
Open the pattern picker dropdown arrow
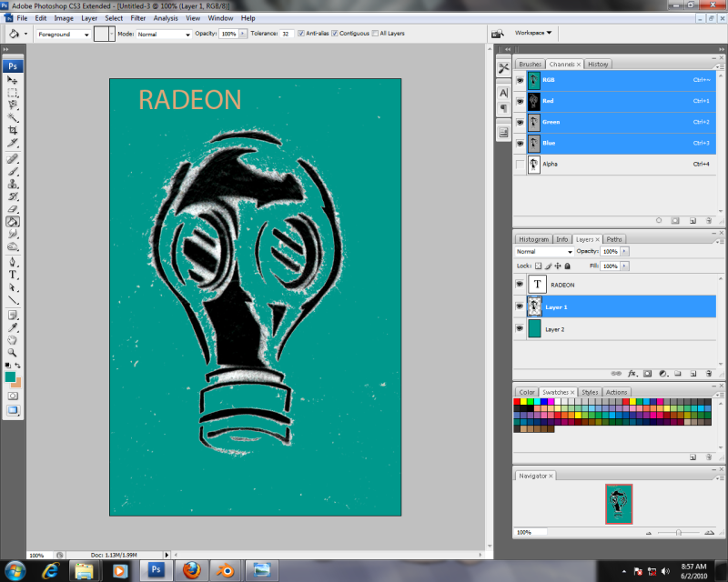pos(111,34)
